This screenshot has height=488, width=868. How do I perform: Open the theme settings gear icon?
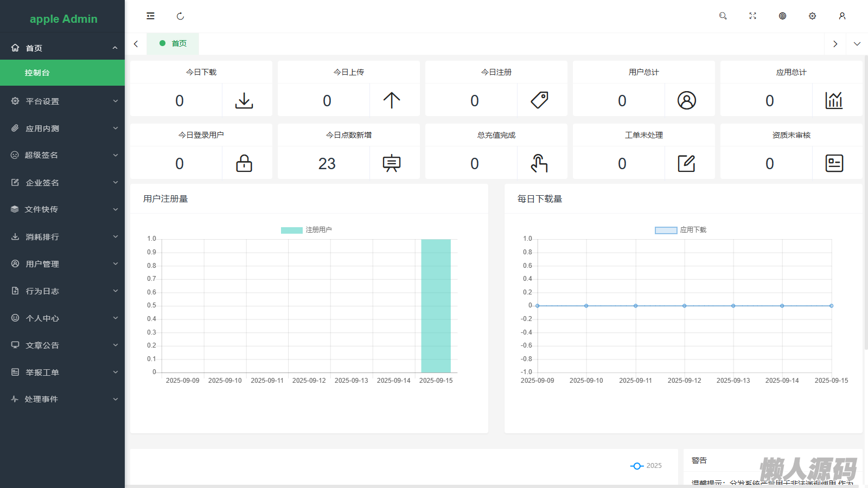tap(812, 16)
